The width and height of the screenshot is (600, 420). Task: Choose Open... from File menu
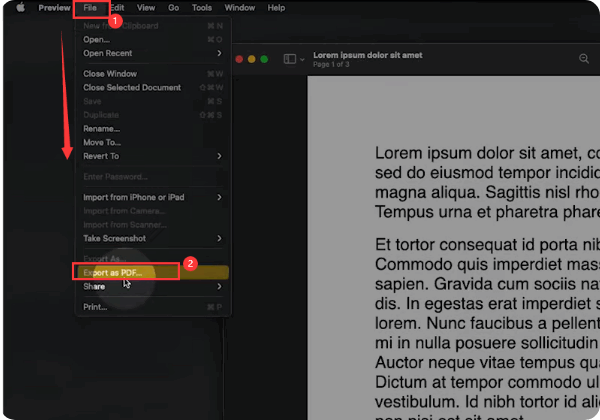(153, 39)
